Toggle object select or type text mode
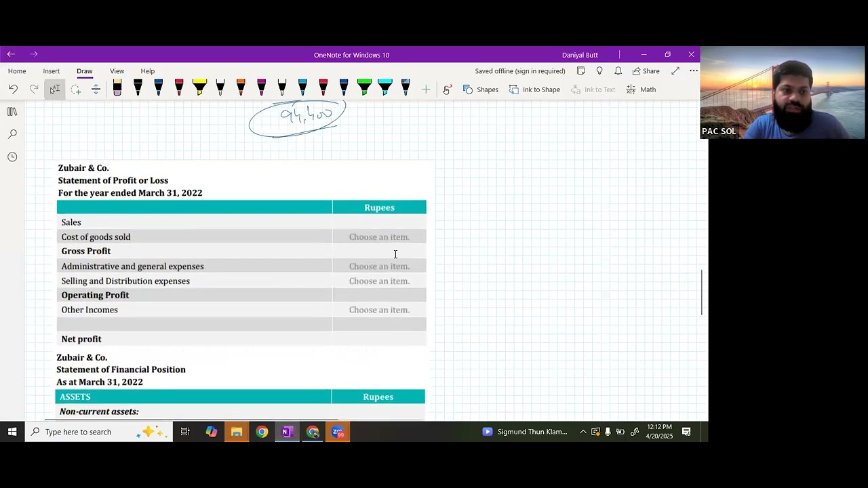The height and width of the screenshot is (488, 868). 55,89
